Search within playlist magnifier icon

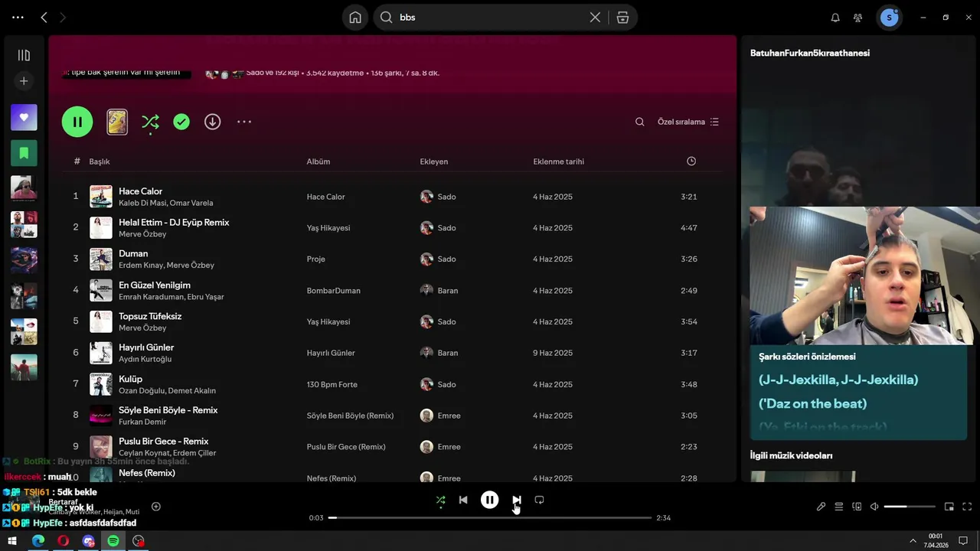(x=640, y=122)
